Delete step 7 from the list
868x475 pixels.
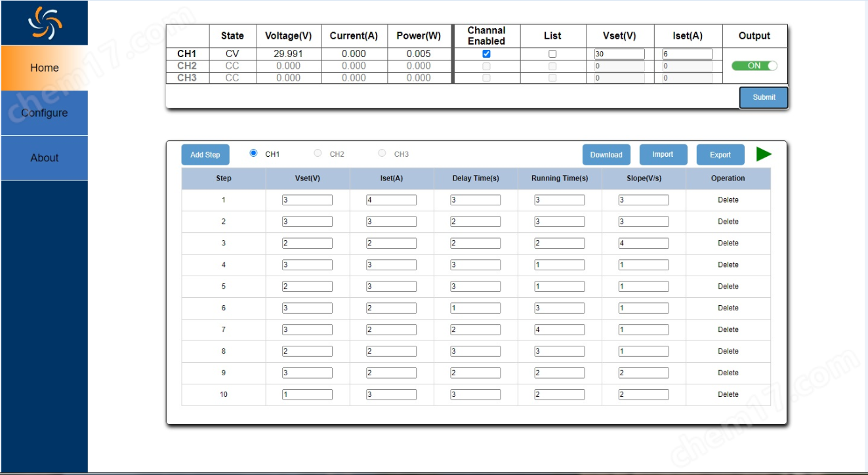pos(728,330)
